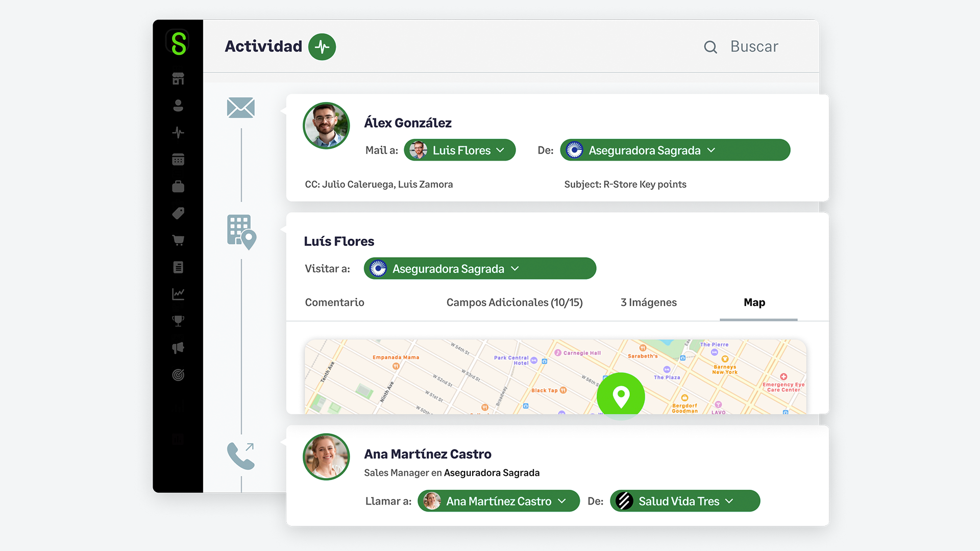Select the 3 Imágenes tab

click(x=648, y=302)
